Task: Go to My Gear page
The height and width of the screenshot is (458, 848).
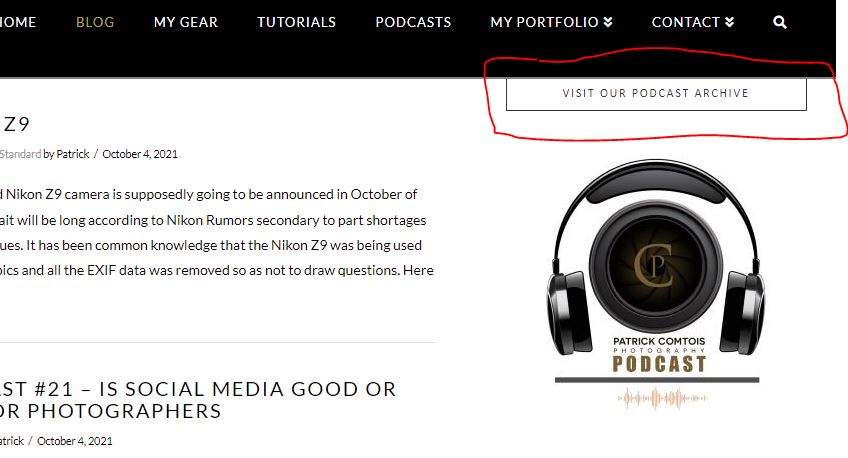Action: (186, 22)
